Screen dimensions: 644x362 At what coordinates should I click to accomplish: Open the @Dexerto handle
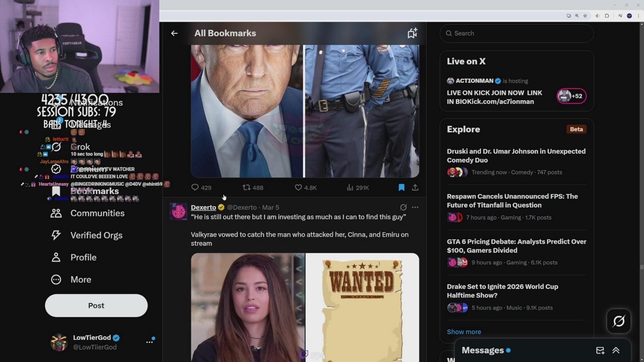pos(242,207)
